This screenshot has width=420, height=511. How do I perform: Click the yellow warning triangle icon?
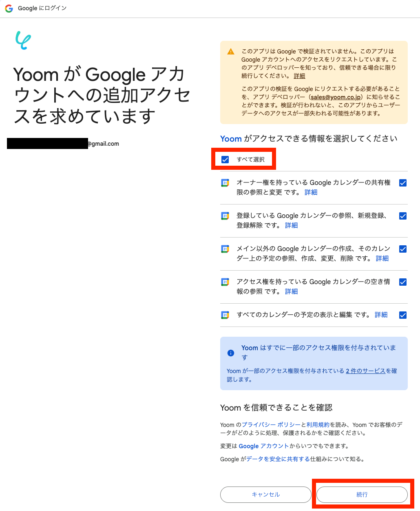click(231, 52)
